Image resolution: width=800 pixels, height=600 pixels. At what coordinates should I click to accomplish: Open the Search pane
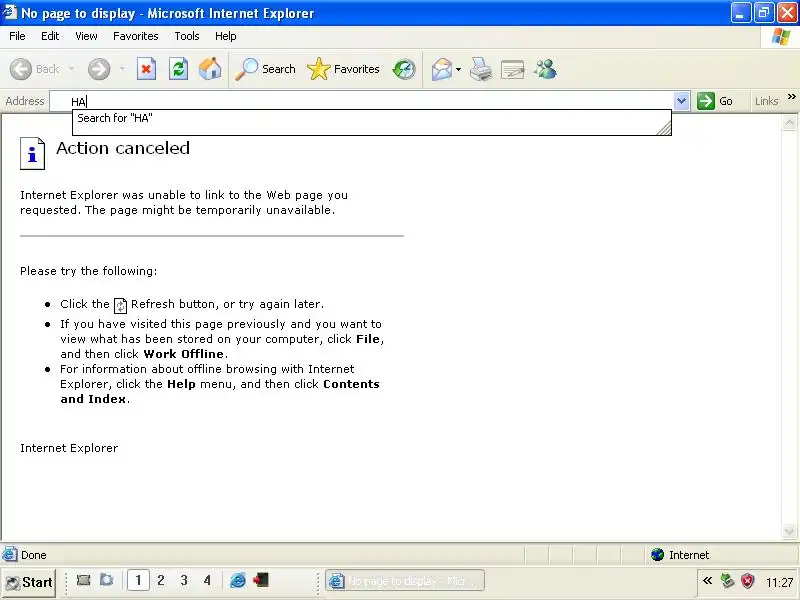(x=265, y=69)
